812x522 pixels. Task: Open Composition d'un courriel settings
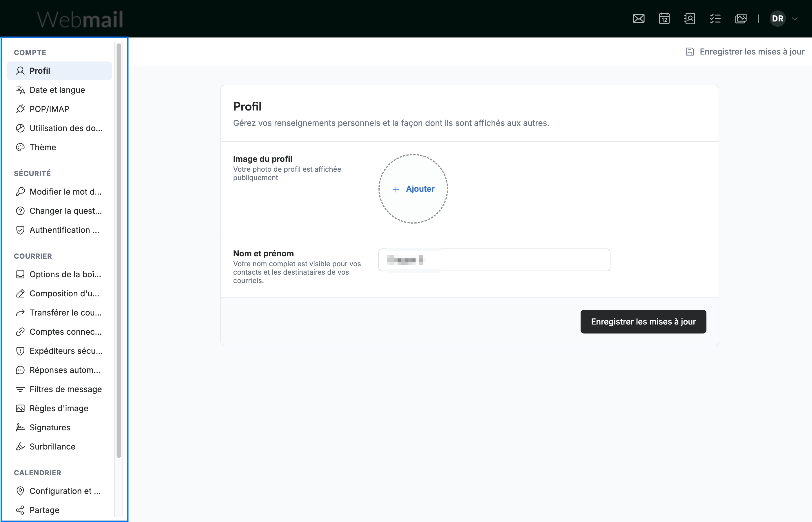59,293
